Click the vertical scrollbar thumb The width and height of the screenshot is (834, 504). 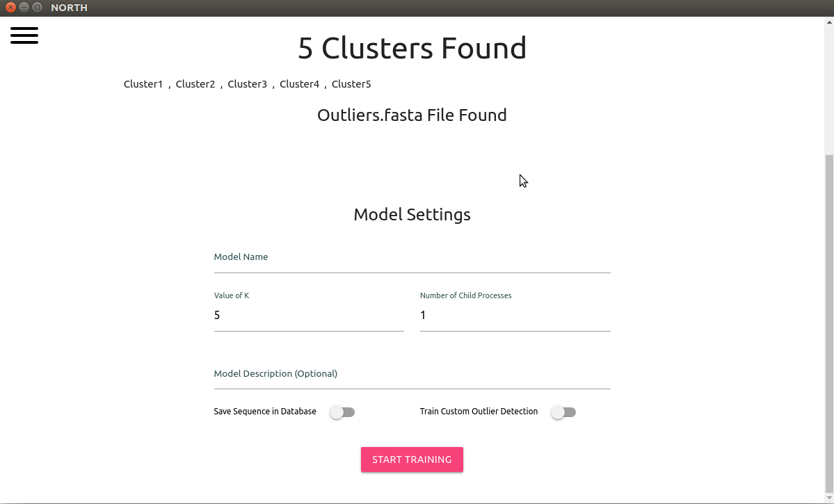829,323
